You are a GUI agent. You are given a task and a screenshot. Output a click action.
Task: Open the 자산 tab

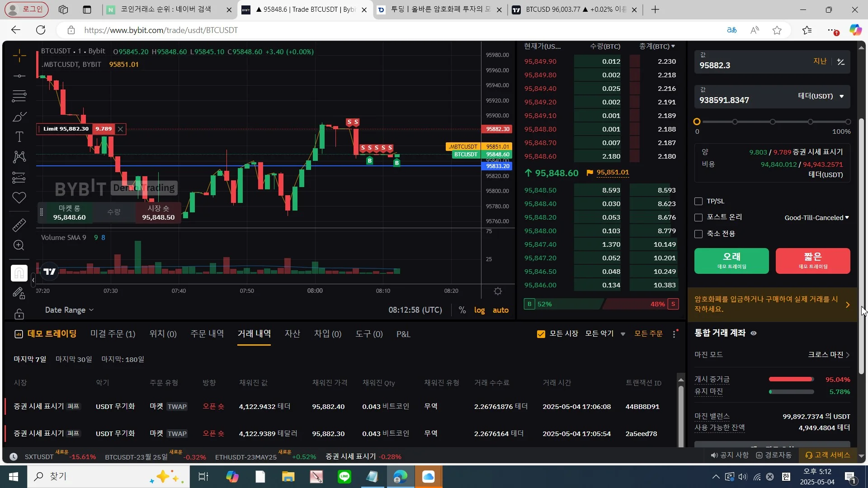[x=292, y=334]
